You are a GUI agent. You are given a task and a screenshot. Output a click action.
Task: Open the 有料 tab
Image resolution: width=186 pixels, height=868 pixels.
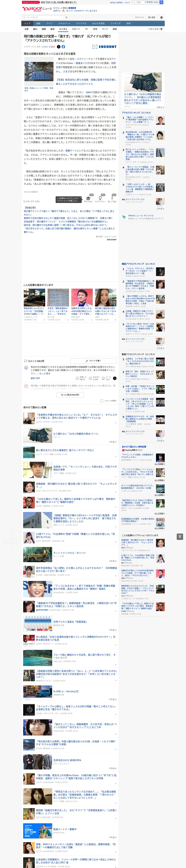128,24
